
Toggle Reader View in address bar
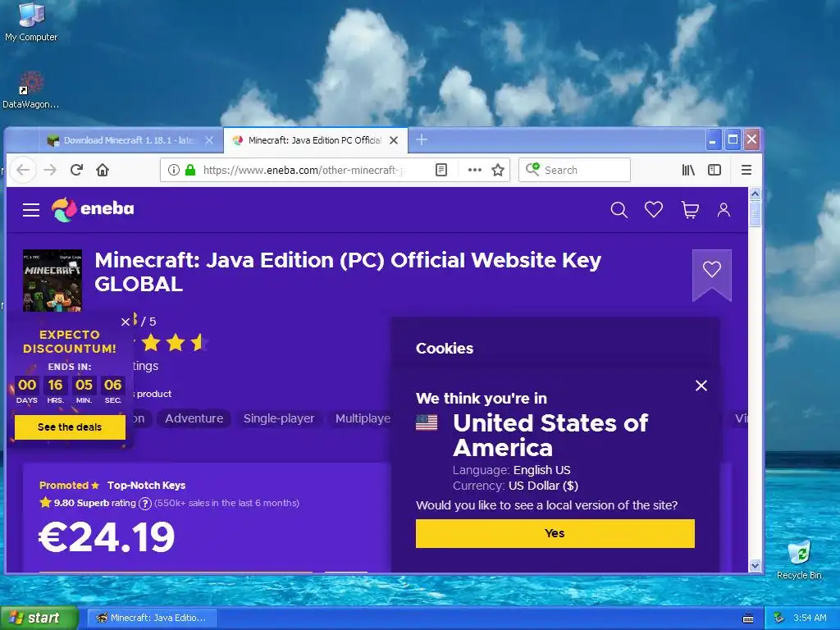pos(441,170)
